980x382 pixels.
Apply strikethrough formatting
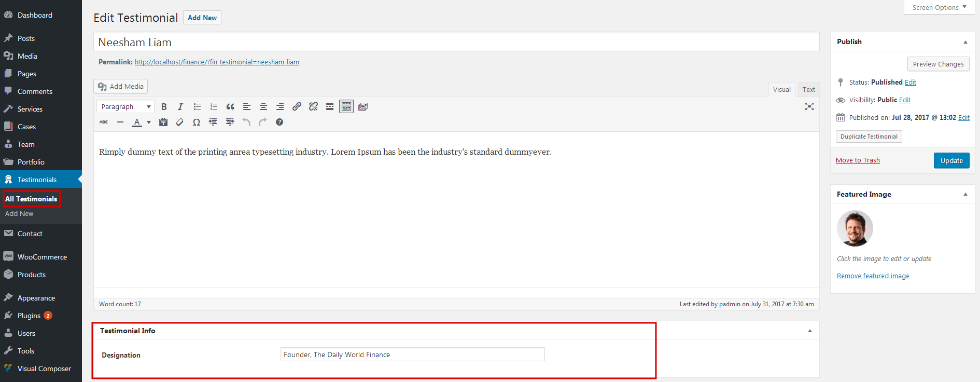[x=104, y=122]
